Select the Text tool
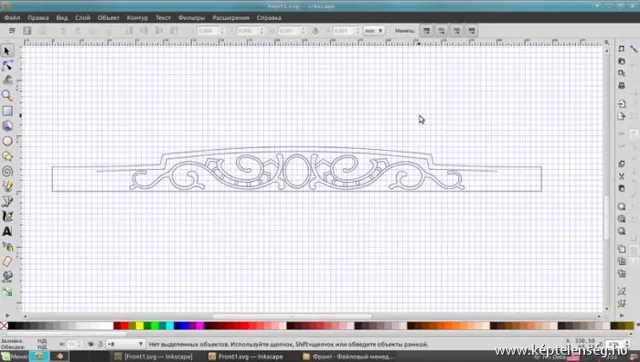This screenshot has height=362, width=640. pos(7,231)
